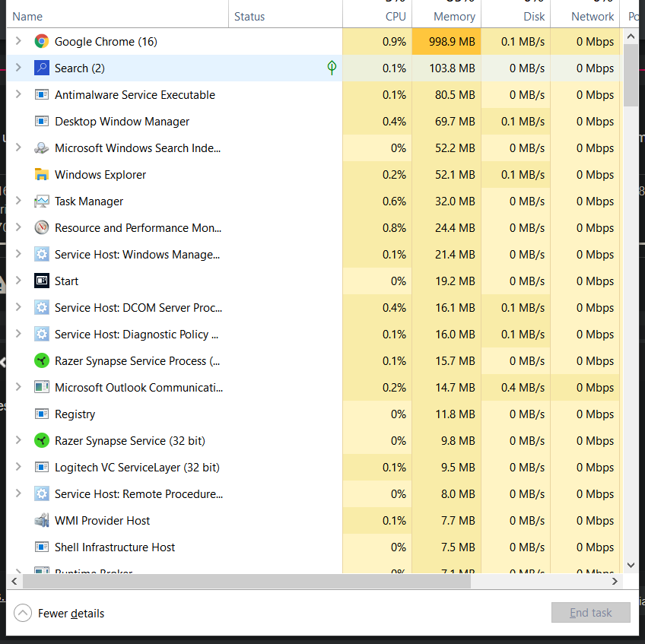Select Resource and Performance Monitor icon
The height and width of the screenshot is (644, 645).
pyautogui.click(x=42, y=227)
